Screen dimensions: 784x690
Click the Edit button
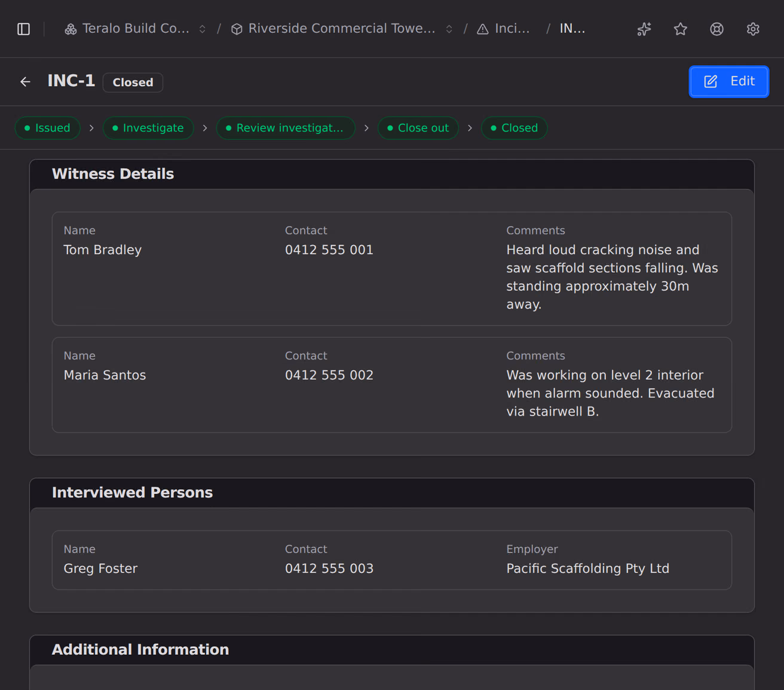tap(729, 81)
